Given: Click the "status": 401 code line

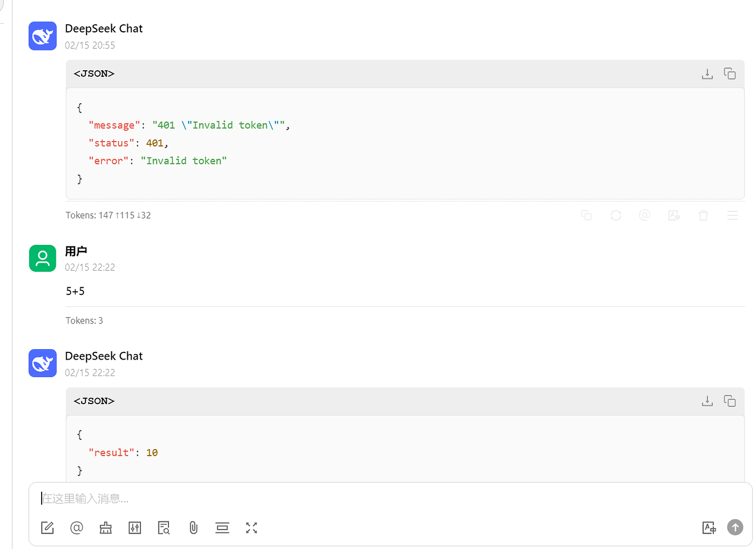Looking at the screenshot, I should click(x=128, y=143).
